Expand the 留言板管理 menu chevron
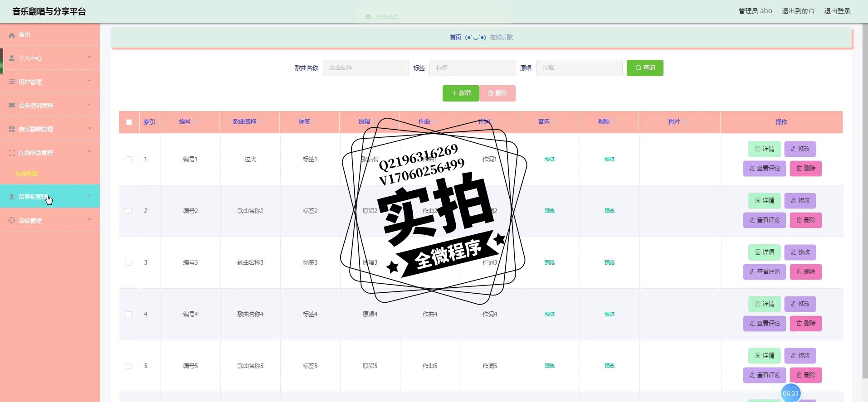The height and width of the screenshot is (402, 868). pyautogui.click(x=89, y=195)
